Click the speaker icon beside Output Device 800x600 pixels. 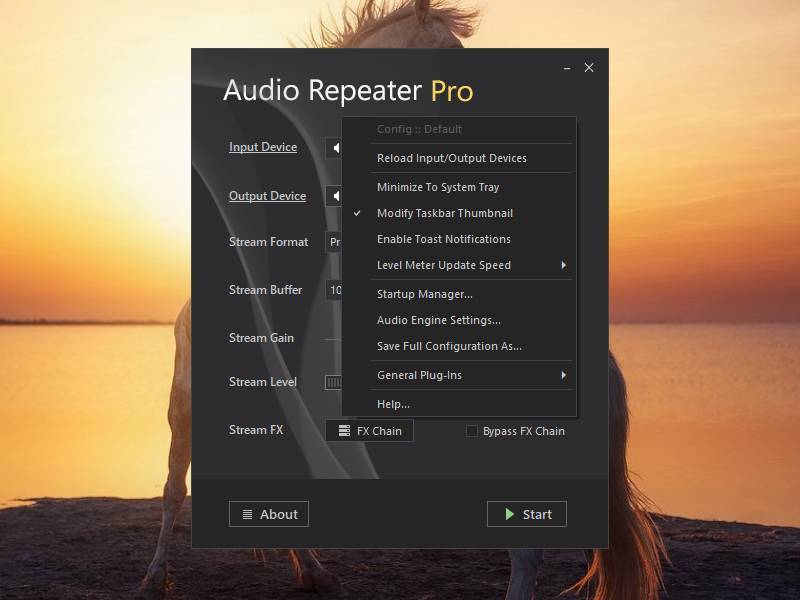pyautogui.click(x=336, y=196)
